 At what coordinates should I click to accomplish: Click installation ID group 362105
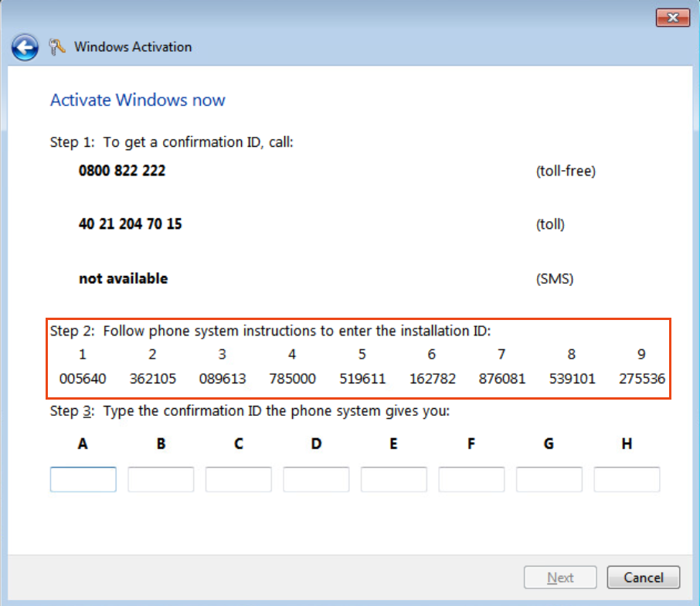click(153, 379)
